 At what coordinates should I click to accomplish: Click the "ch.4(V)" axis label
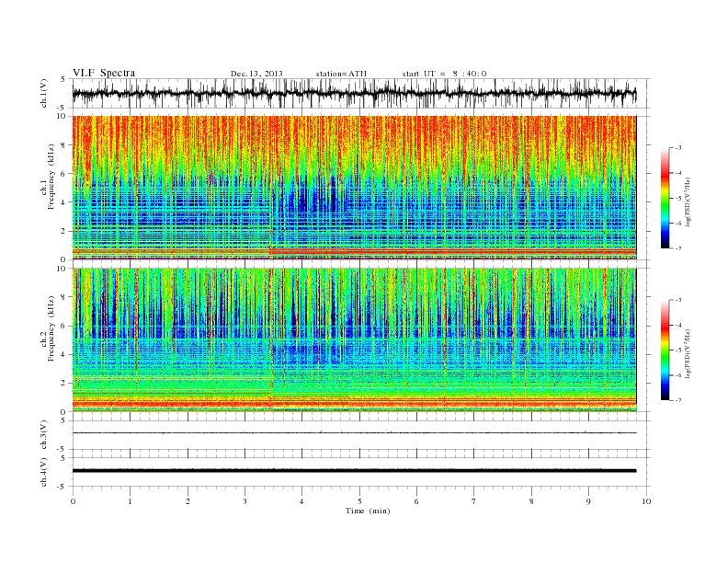(44, 472)
